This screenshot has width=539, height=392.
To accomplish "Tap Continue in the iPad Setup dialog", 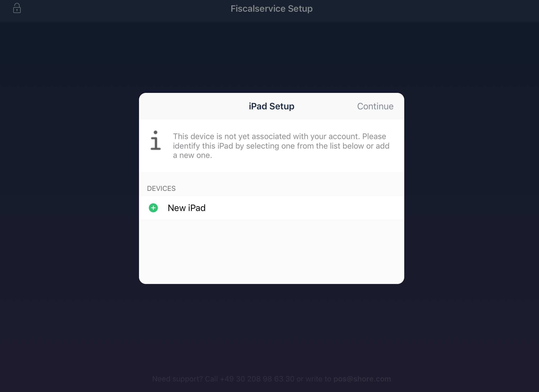I will pos(375,106).
